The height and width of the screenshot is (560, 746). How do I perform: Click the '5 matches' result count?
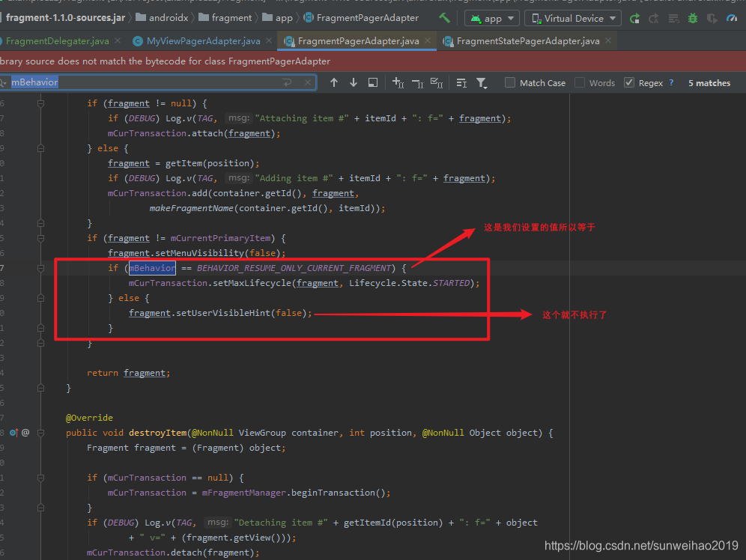[709, 83]
